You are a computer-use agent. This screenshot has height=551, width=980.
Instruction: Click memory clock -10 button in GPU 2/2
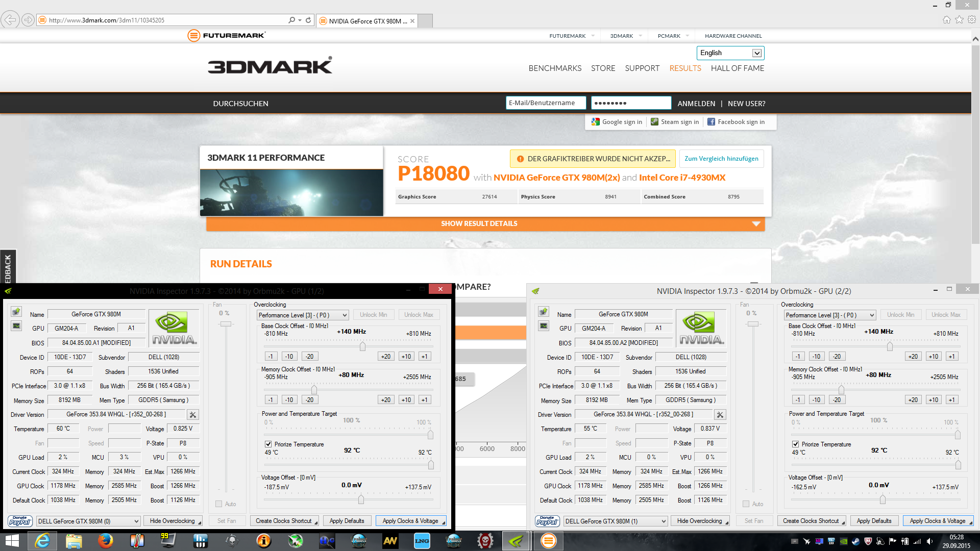coord(816,400)
